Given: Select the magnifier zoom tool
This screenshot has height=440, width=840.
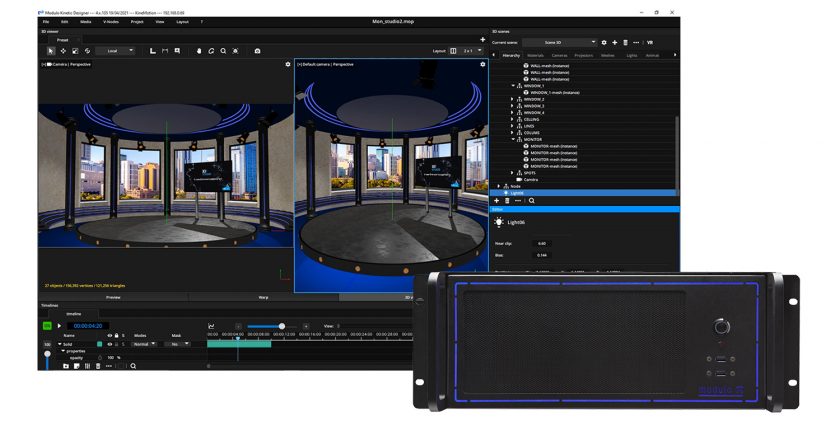Looking at the screenshot, I should pos(223,51).
